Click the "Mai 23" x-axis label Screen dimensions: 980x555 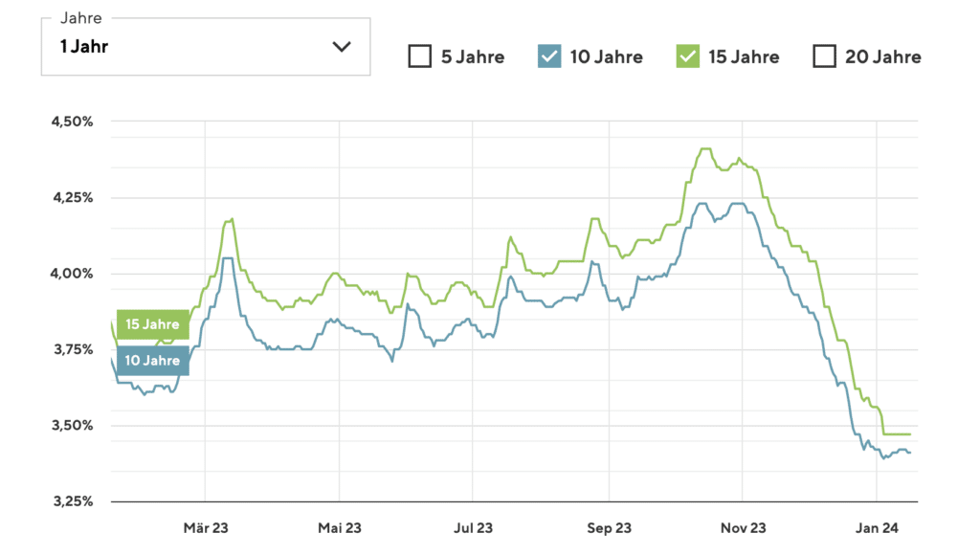[x=340, y=527]
